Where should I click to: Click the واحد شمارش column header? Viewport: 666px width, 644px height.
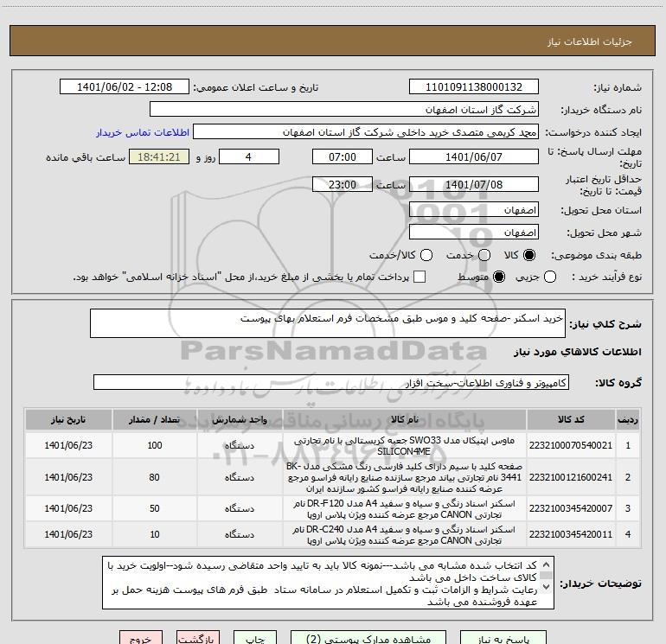coord(240,419)
